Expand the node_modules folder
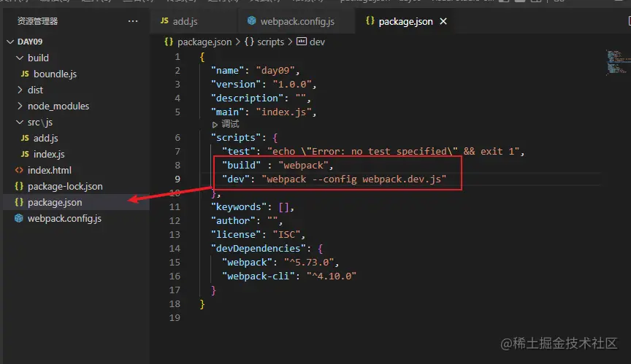The height and width of the screenshot is (364, 631). pyautogui.click(x=20, y=106)
